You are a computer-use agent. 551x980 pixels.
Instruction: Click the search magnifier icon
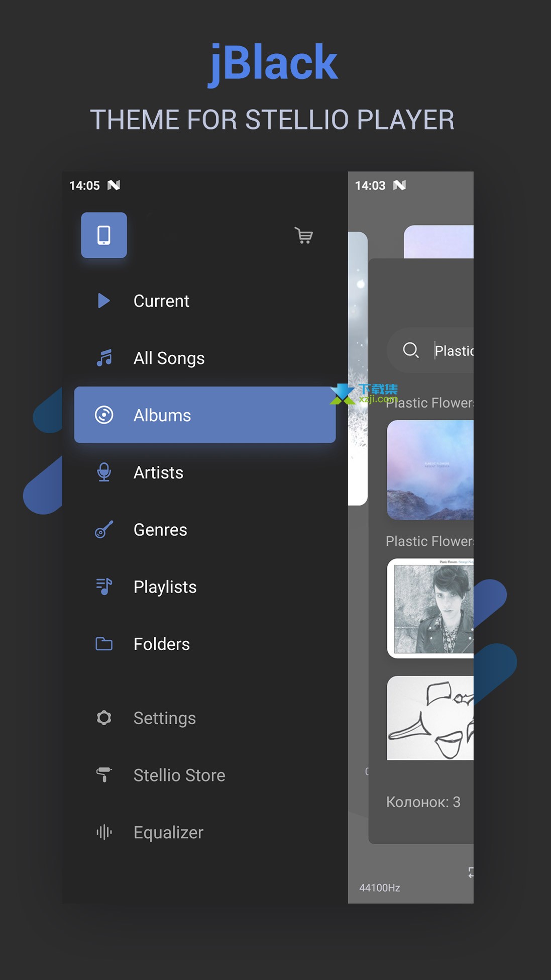coord(411,350)
